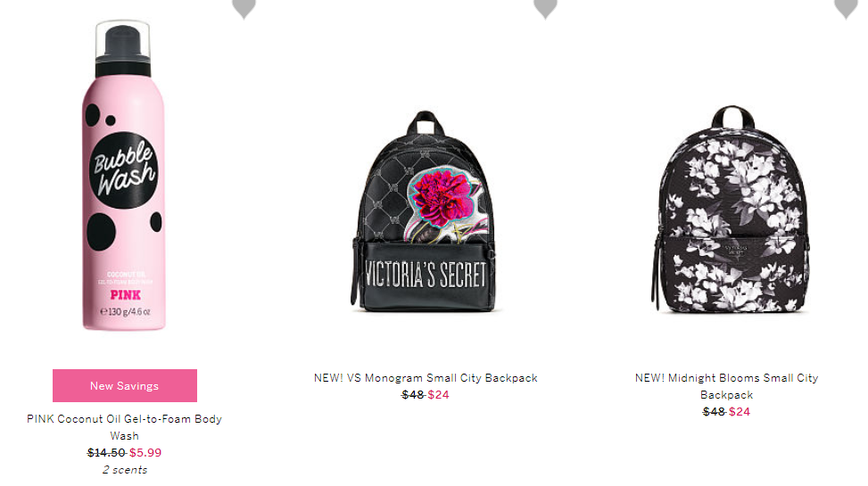Favorite the body wash with its heart icon

(244, 8)
